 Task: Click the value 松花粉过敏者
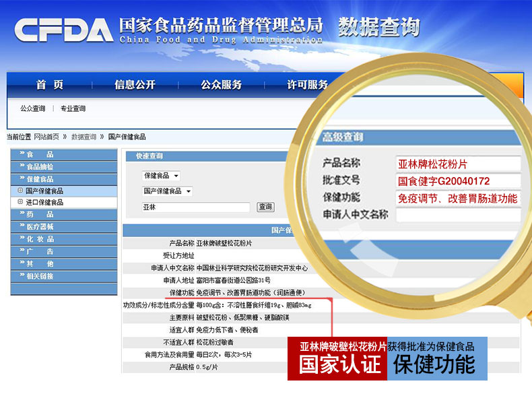pyautogui.click(x=215, y=342)
